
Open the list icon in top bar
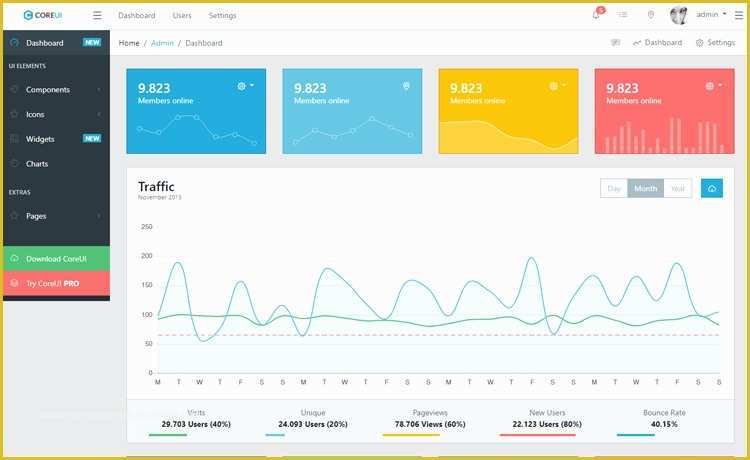tap(623, 15)
